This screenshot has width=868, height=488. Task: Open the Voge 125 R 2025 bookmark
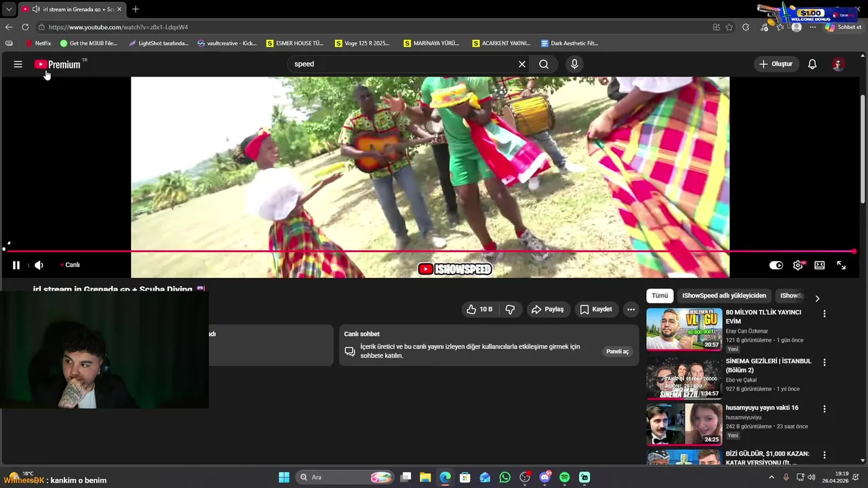pyautogui.click(x=363, y=43)
